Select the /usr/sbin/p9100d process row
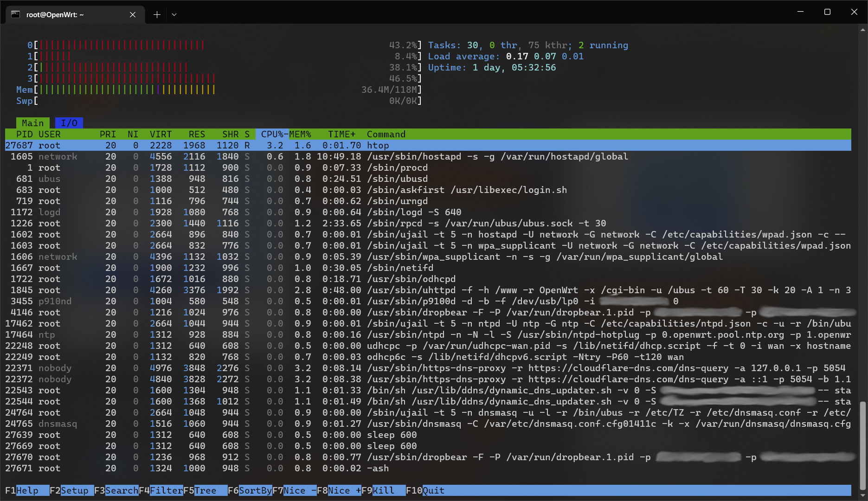The height and width of the screenshot is (501, 868). (x=428, y=301)
